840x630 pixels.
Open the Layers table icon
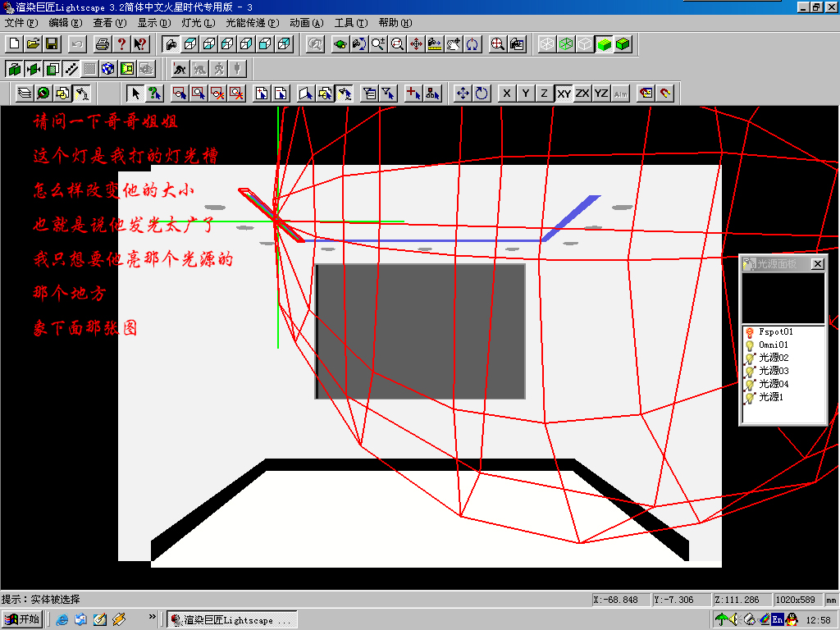[x=25, y=94]
